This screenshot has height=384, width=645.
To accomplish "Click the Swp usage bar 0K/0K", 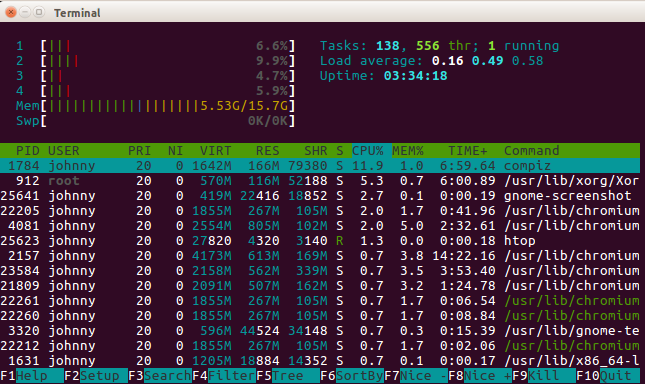I will [x=156, y=121].
